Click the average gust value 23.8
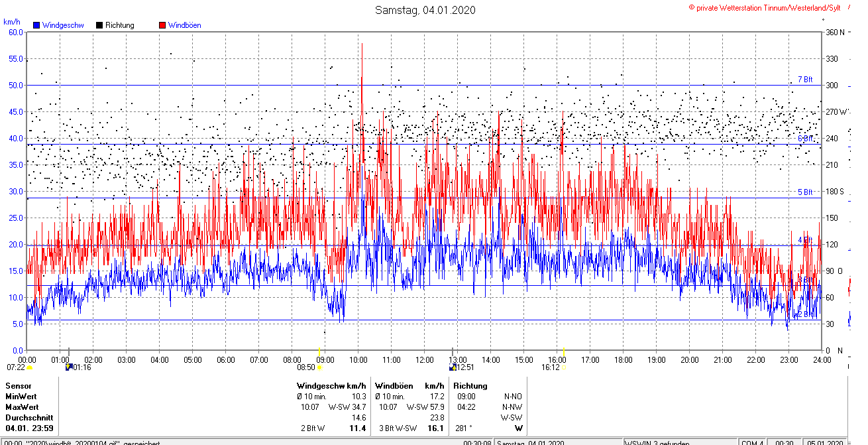Image resolution: width=868 pixels, height=445 pixels. pyautogui.click(x=437, y=418)
